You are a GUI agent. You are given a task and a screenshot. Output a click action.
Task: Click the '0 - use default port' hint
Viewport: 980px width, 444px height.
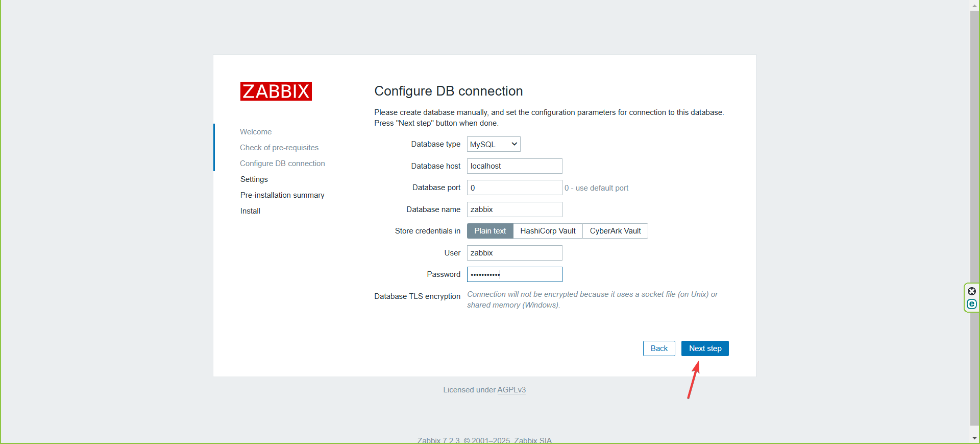tap(596, 188)
